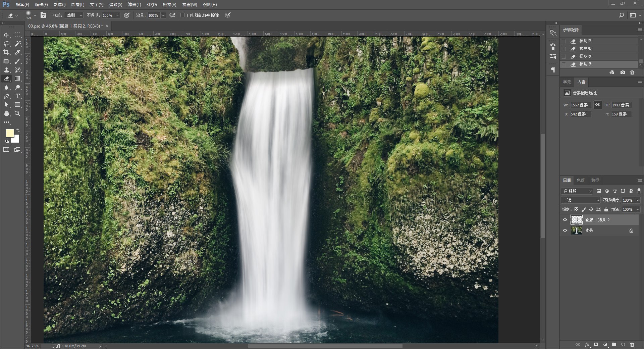Image resolution: width=644 pixels, height=349 pixels.
Task: Select the Dodge tool
Action: (x=17, y=87)
